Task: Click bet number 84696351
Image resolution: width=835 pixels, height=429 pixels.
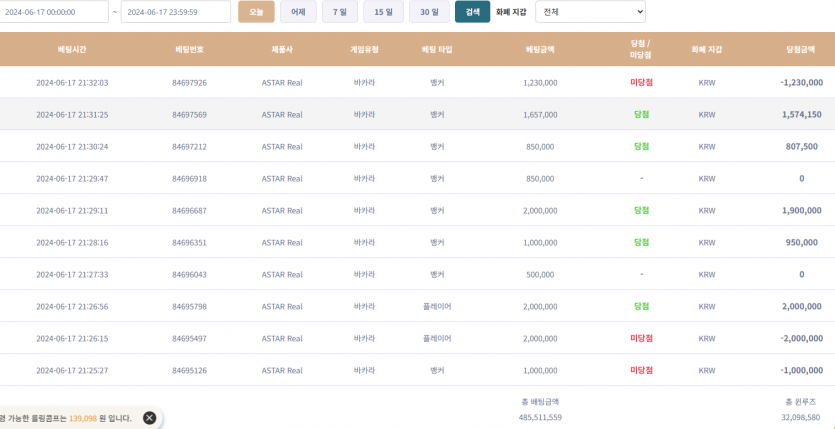Action: coord(190,243)
